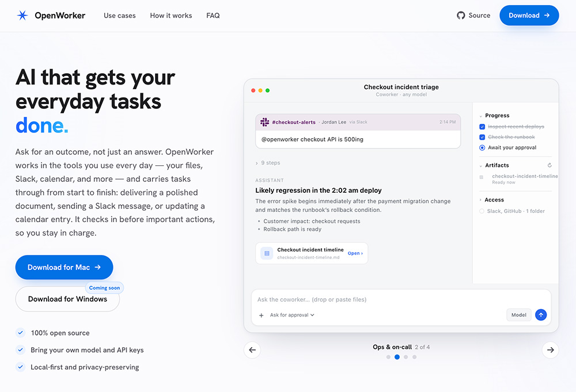This screenshot has height=392, width=576.
Task: Click 'Customer impact: checkout requests' bullet
Action: click(312, 221)
